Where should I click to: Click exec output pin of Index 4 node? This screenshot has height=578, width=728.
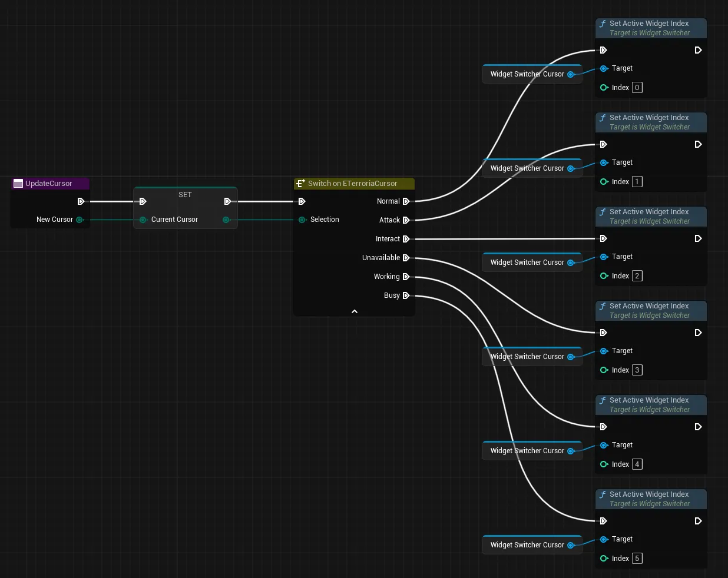[698, 427]
